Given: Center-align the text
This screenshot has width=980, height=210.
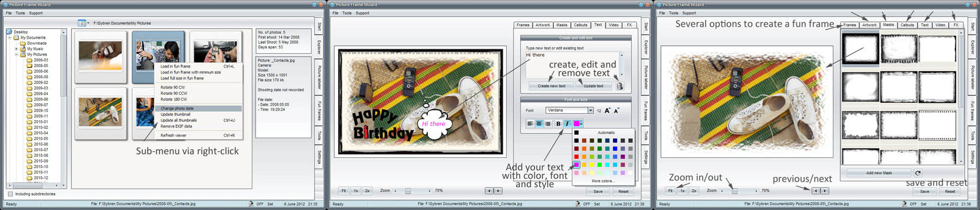Looking at the screenshot, I should click(x=539, y=123).
